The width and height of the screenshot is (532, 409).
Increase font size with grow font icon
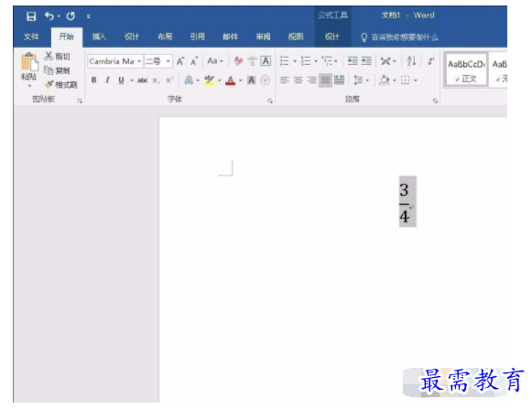tap(180, 61)
